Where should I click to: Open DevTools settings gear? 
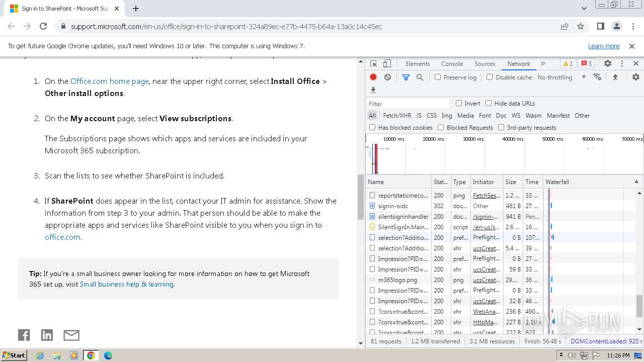tap(608, 64)
